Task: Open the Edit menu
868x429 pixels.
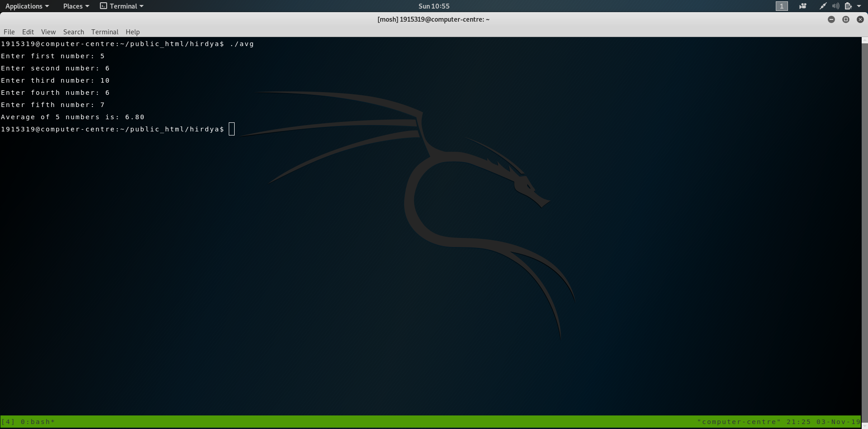Action: pos(28,32)
